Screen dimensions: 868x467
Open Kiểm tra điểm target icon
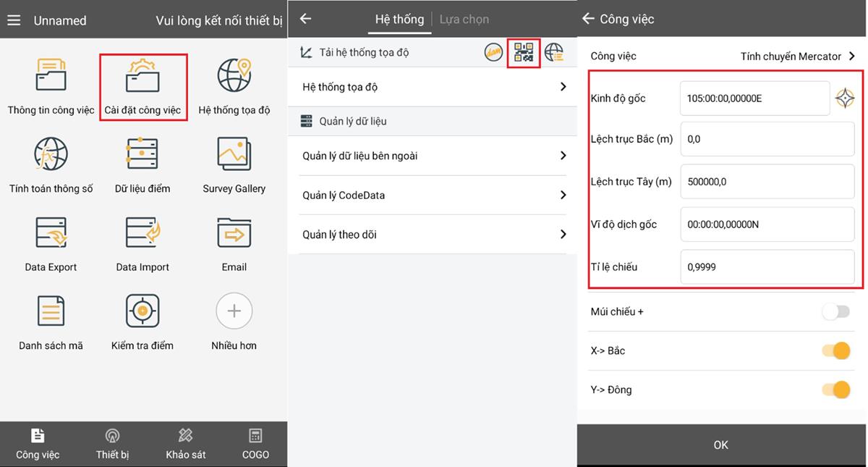click(x=142, y=311)
